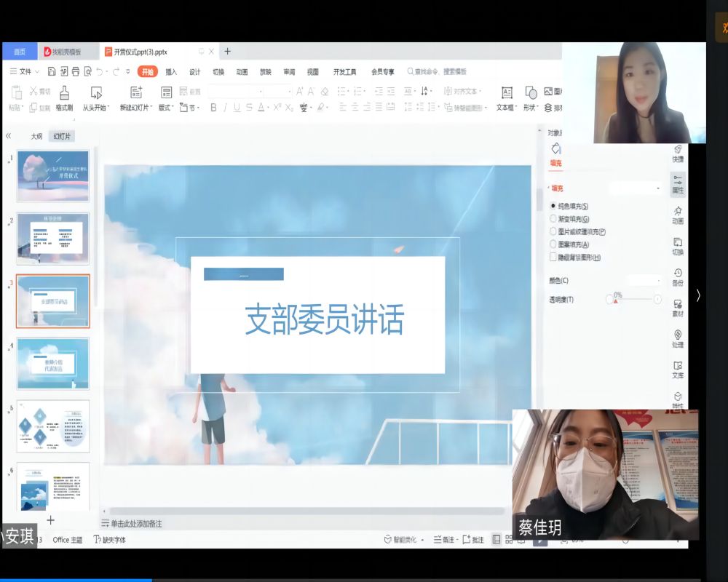Start slideshow with 从头开始 icon
The height and width of the screenshot is (582, 728).
pyautogui.click(x=95, y=93)
